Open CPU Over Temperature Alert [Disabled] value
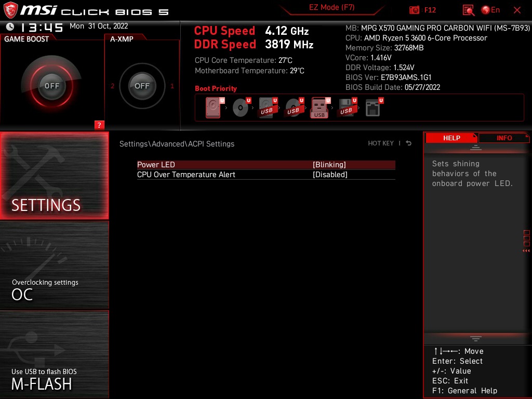This screenshot has width=532, height=399. [330, 175]
